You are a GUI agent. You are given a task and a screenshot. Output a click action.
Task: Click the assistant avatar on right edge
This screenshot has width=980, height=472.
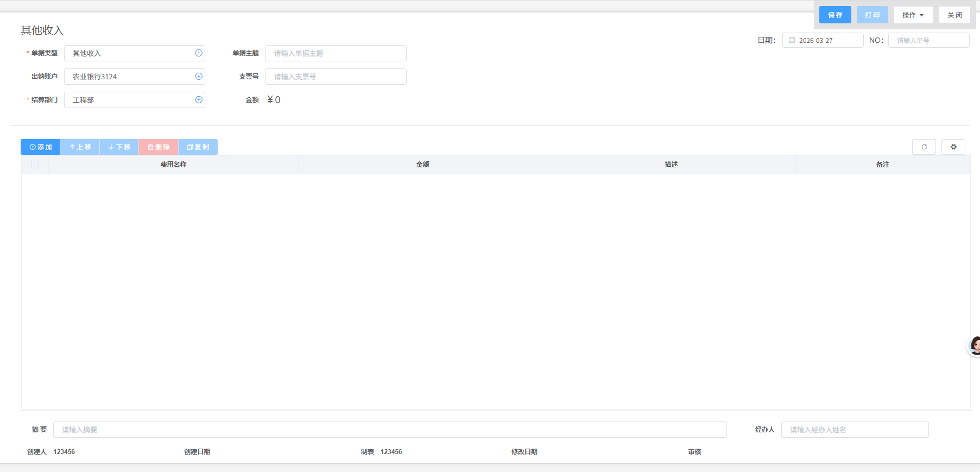[x=975, y=346]
